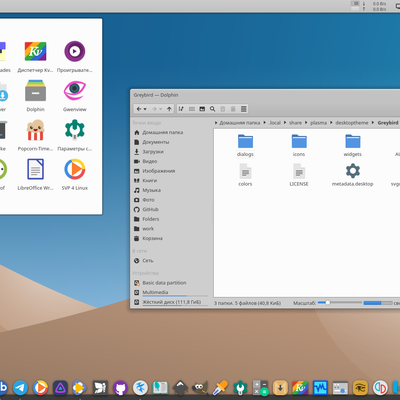Click .local breadcrumb segment

(x=275, y=123)
